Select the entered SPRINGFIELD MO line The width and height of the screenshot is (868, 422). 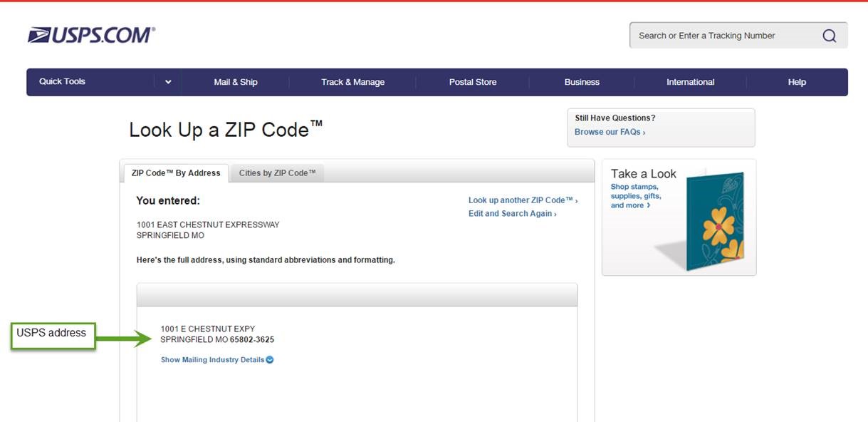point(170,236)
